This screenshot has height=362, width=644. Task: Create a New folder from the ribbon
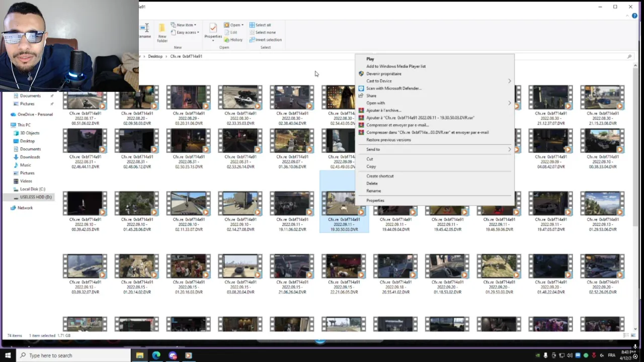162,32
